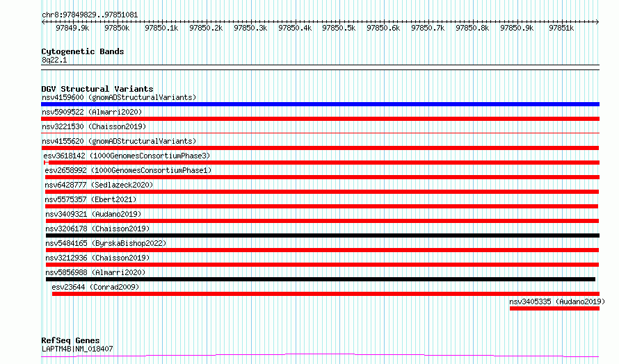Select the red nsv5909522 variant bar
The width and height of the screenshot is (619, 364).
(320, 119)
